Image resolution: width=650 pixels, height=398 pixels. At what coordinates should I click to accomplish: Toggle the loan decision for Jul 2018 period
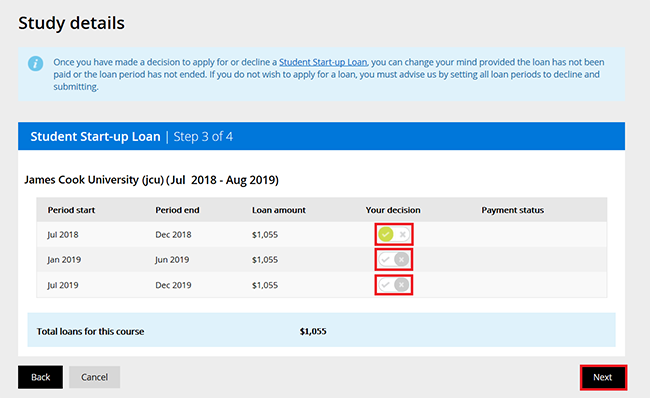(394, 235)
